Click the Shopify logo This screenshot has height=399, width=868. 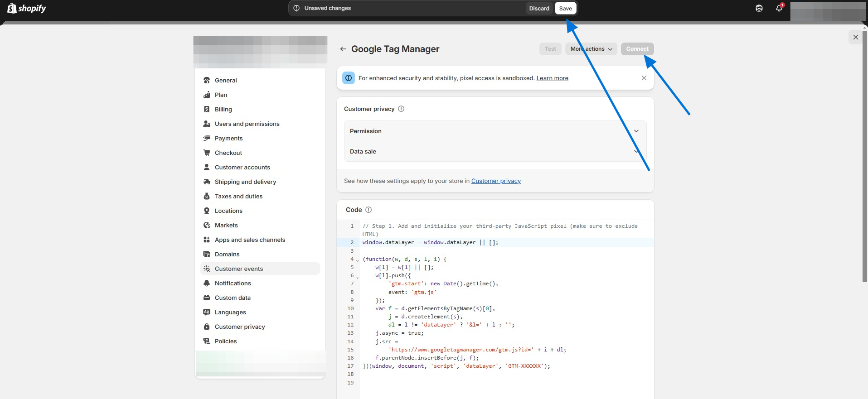coord(27,8)
